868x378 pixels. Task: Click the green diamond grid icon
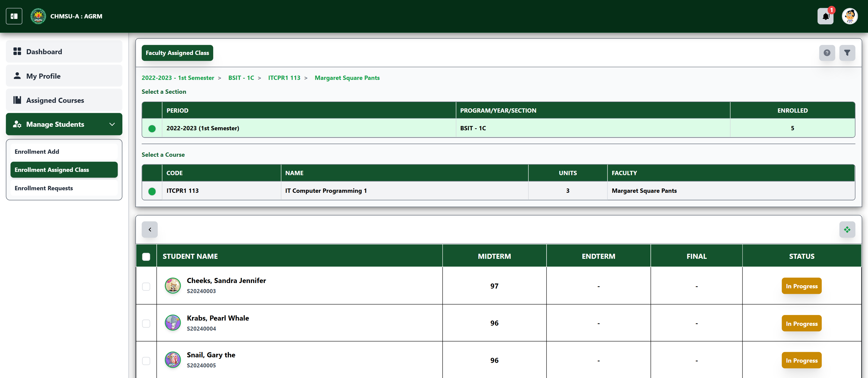point(847,230)
